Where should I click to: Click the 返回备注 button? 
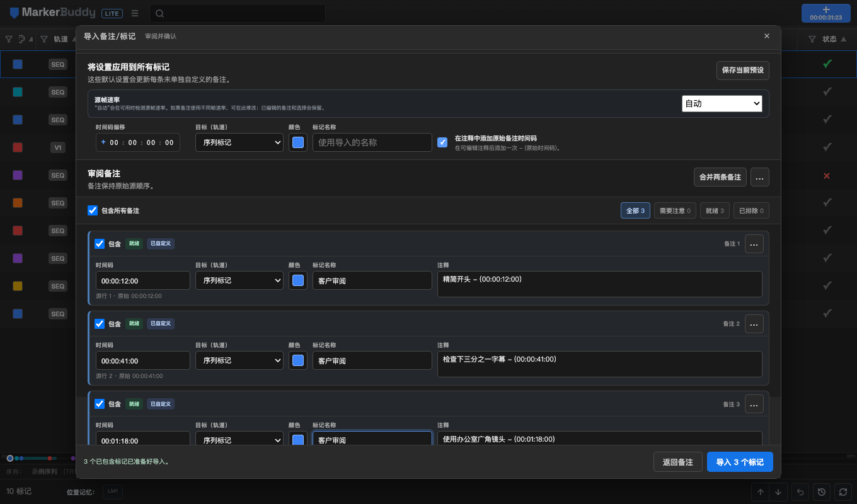(x=677, y=462)
